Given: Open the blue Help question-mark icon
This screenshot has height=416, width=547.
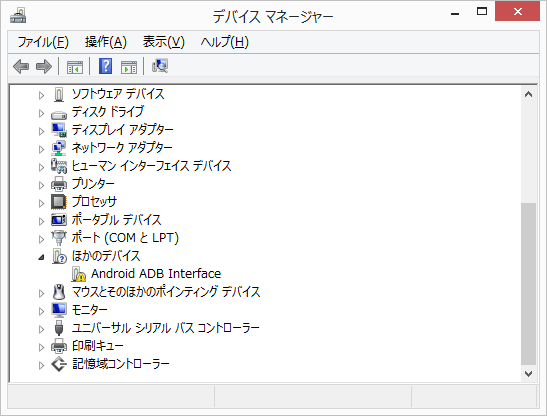Looking at the screenshot, I should (x=105, y=66).
